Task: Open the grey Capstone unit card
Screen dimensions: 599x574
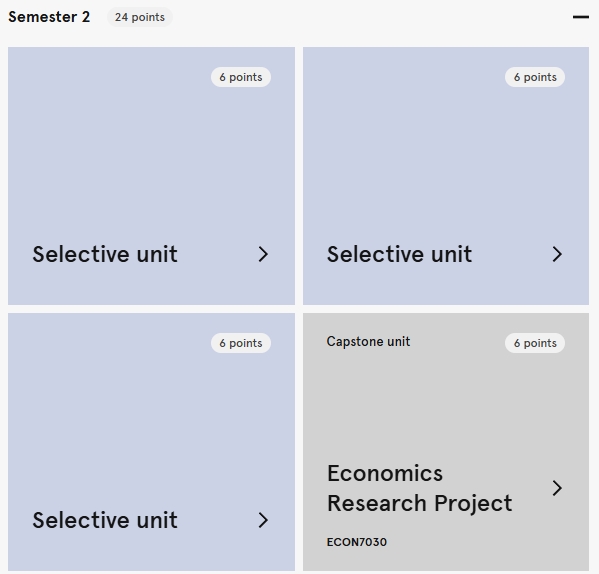Action: 446,442
